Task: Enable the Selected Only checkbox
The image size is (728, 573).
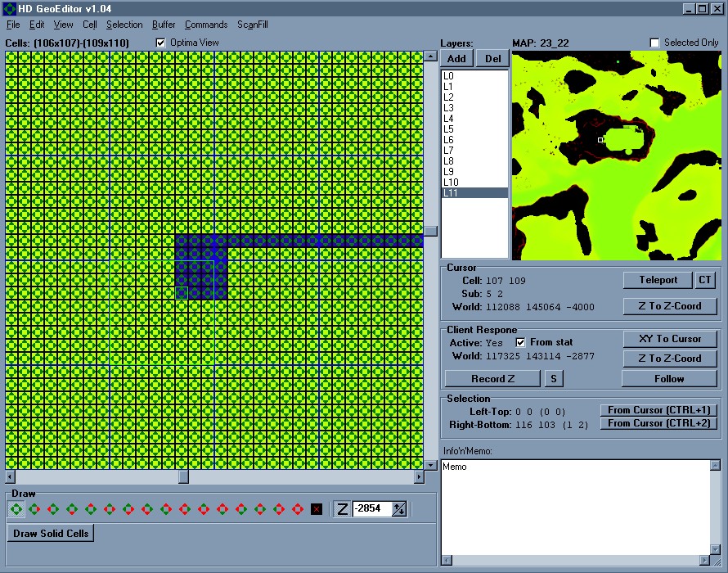Action: click(654, 43)
